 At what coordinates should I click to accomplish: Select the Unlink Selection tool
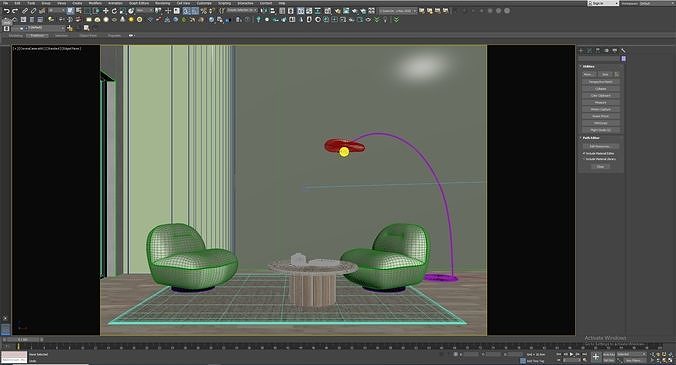coord(33,11)
